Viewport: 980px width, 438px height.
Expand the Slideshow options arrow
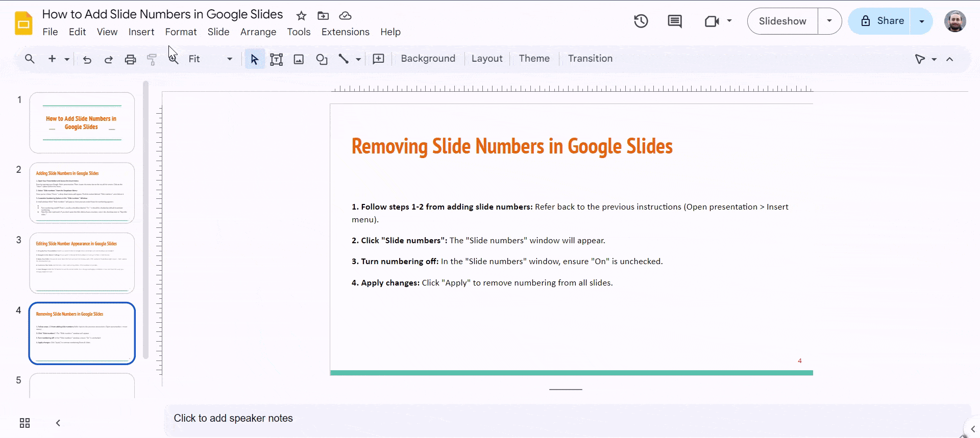pos(829,21)
